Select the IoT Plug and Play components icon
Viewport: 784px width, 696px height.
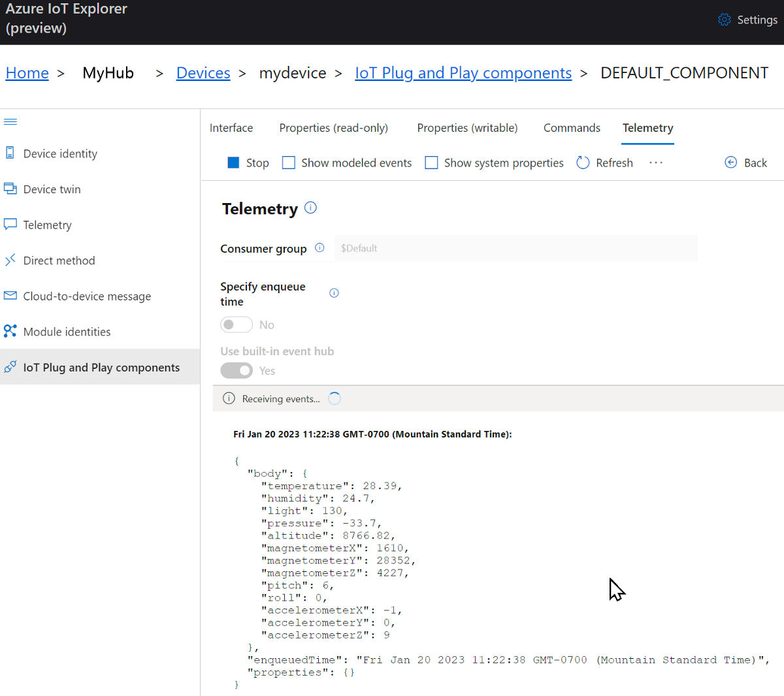(x=10, y=367)
